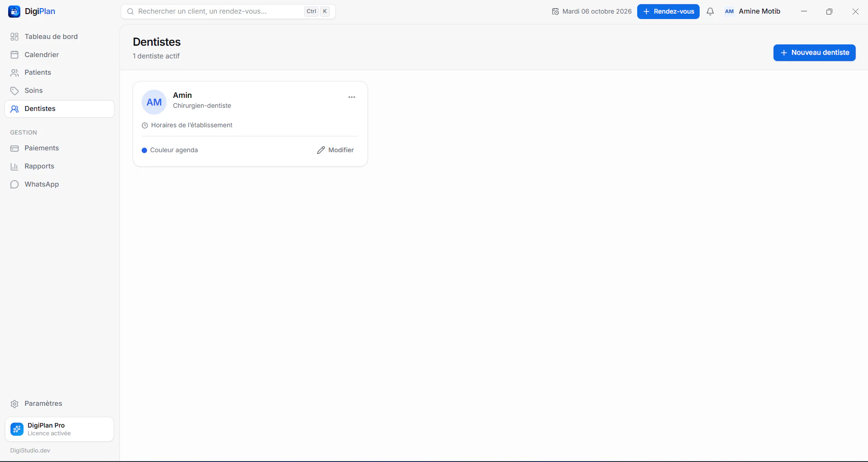
Task: Open the Patients section
Action: click(x=59, y=72)
